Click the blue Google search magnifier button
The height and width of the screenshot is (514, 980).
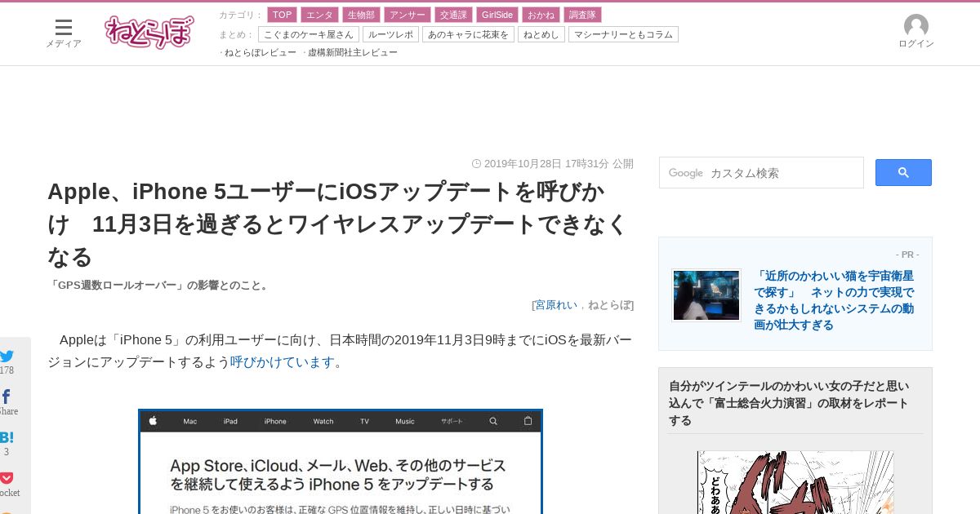point(903,173)
